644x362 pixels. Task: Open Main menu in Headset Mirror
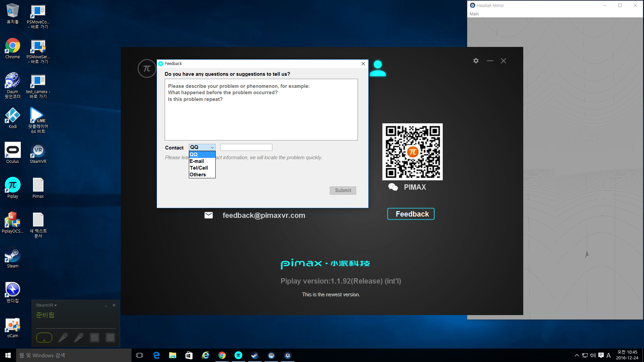click(474, 14)
